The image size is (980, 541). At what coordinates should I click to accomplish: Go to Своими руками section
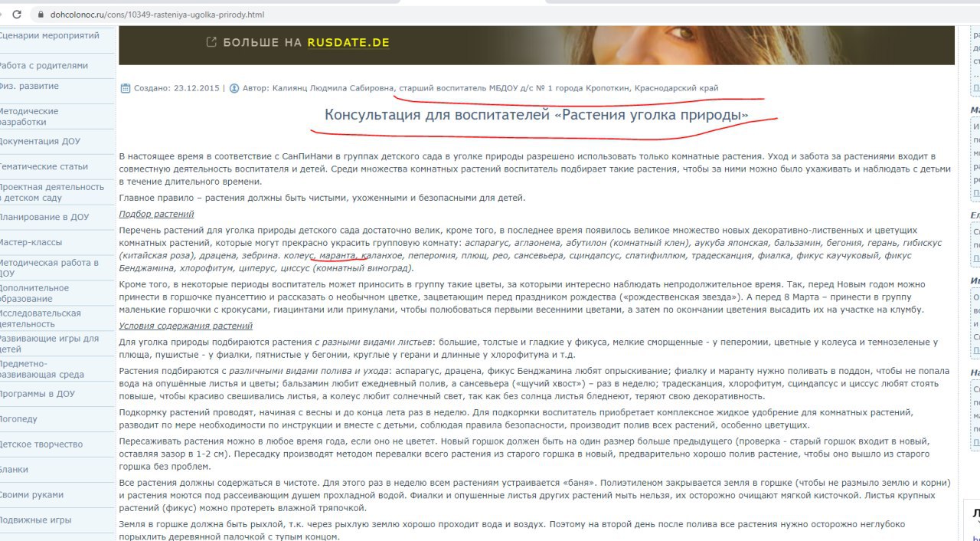click(x=32, y=495)
